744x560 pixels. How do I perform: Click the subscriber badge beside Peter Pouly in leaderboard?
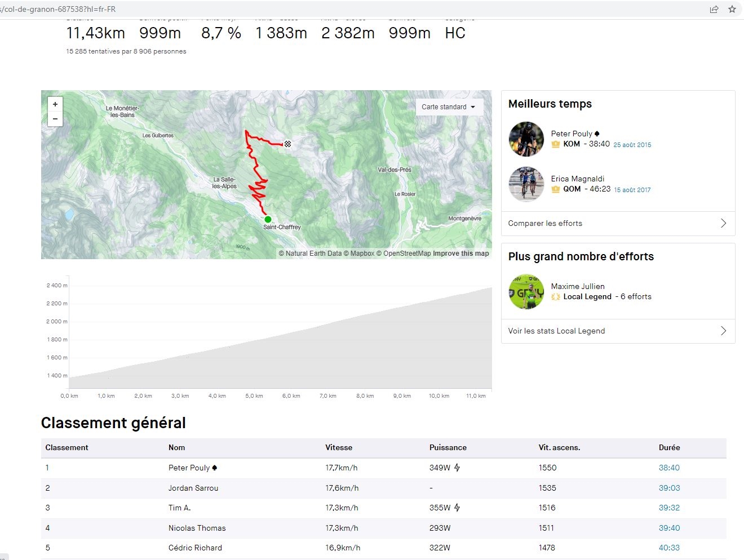tap(215, 468)
